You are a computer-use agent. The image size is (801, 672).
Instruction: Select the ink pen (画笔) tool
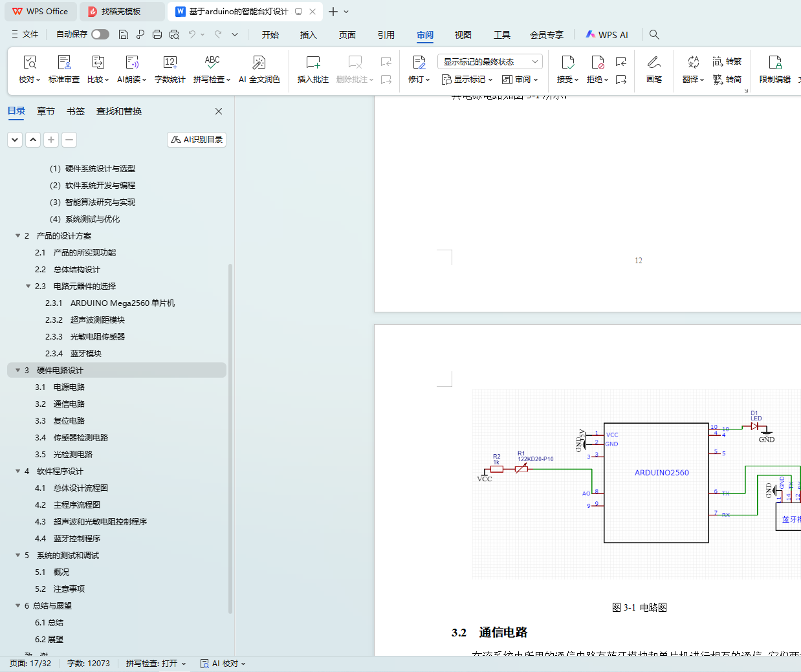[x=653, y=63]
